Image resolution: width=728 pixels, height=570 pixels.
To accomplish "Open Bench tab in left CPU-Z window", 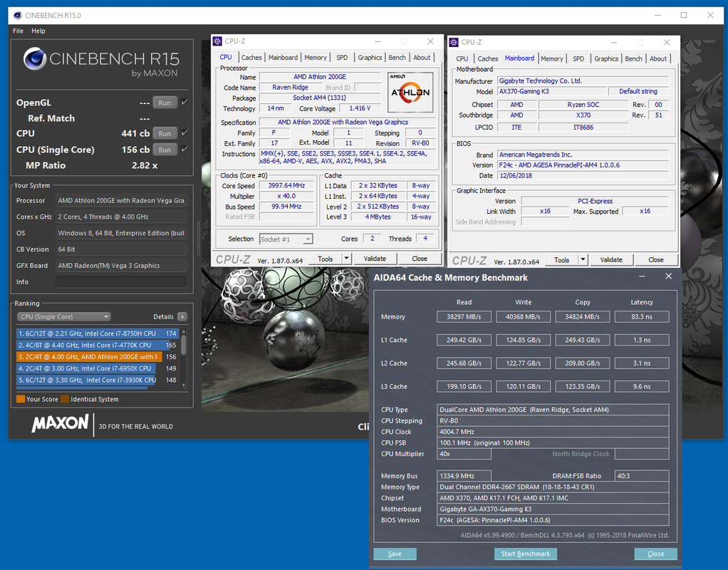I will [x=397, y=58].
